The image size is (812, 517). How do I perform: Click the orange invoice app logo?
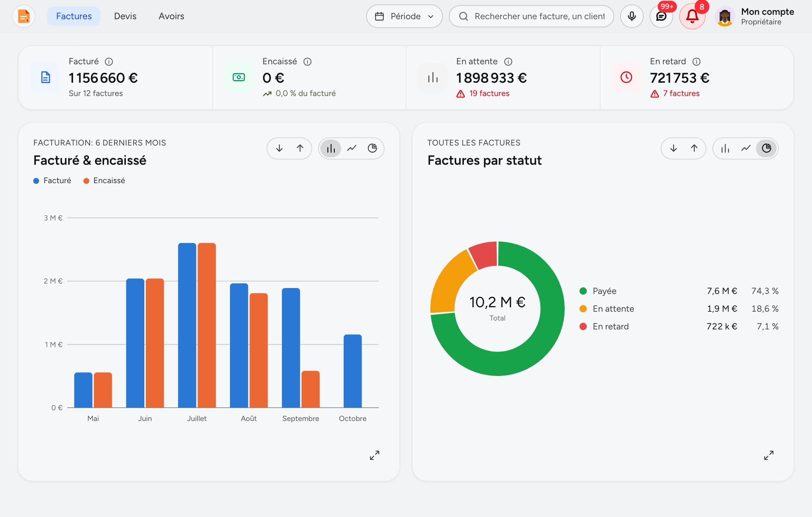24,16
